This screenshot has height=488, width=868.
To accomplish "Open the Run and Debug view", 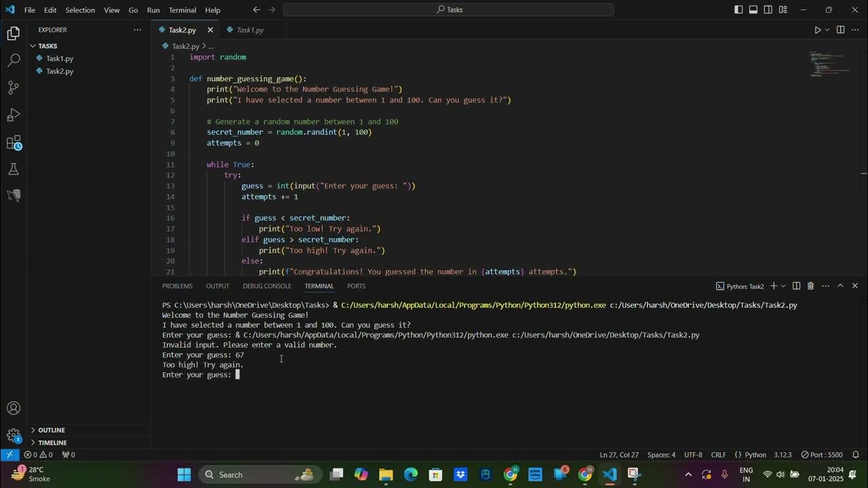I will [13, 115].
